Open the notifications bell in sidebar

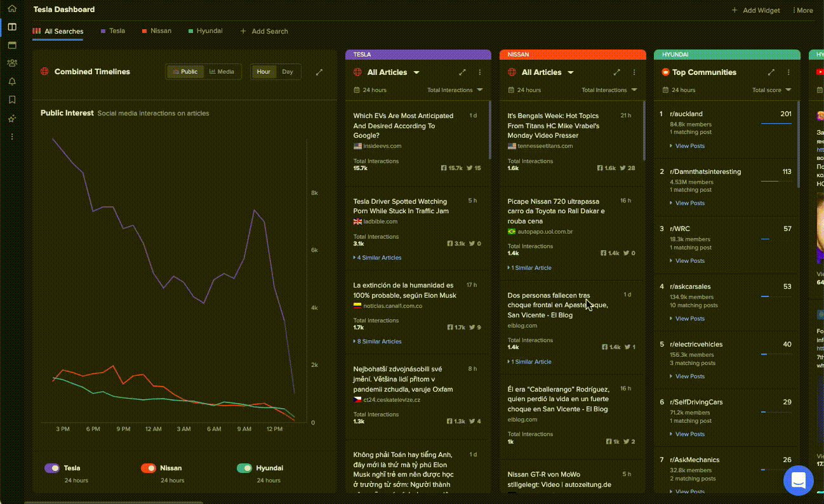point(12,81)
